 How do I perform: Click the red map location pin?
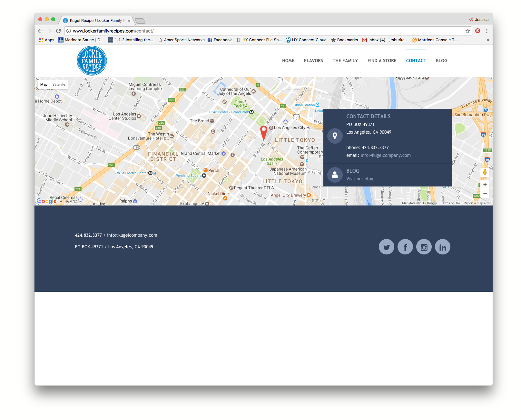pyautogui.click(x=264, y=133)
